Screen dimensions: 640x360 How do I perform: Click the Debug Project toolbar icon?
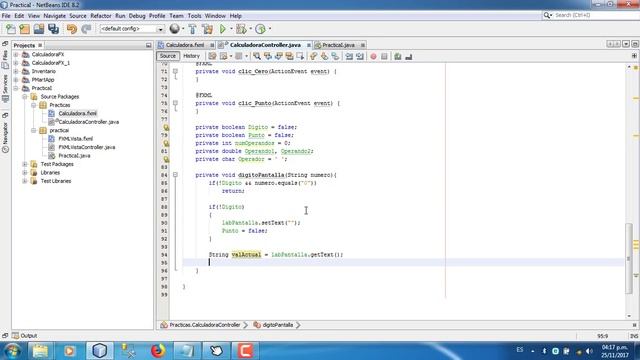click(x=241, y=29)
